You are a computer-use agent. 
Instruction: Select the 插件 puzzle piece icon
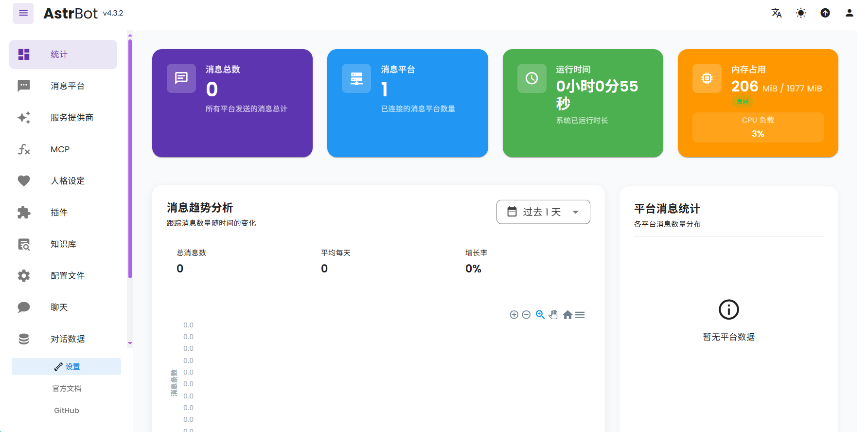tap(24, 213)
